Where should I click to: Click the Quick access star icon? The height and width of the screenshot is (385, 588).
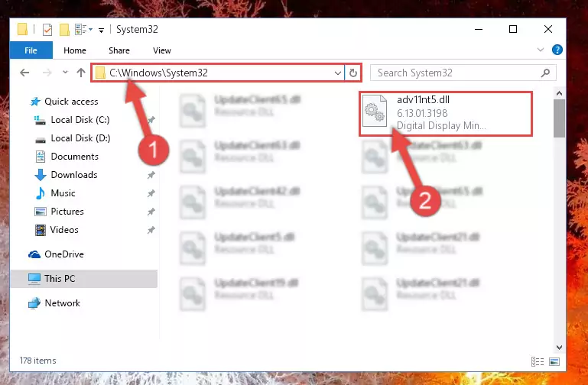(35, 102)
